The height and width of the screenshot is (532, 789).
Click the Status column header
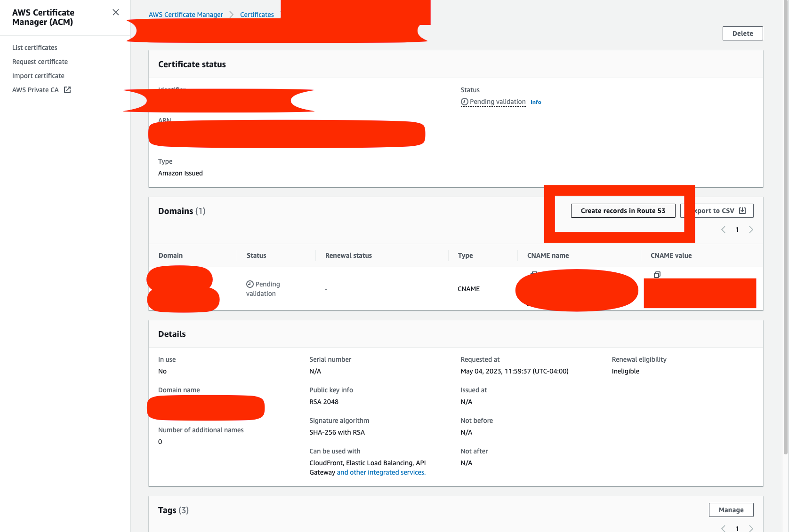click(256, 255)
